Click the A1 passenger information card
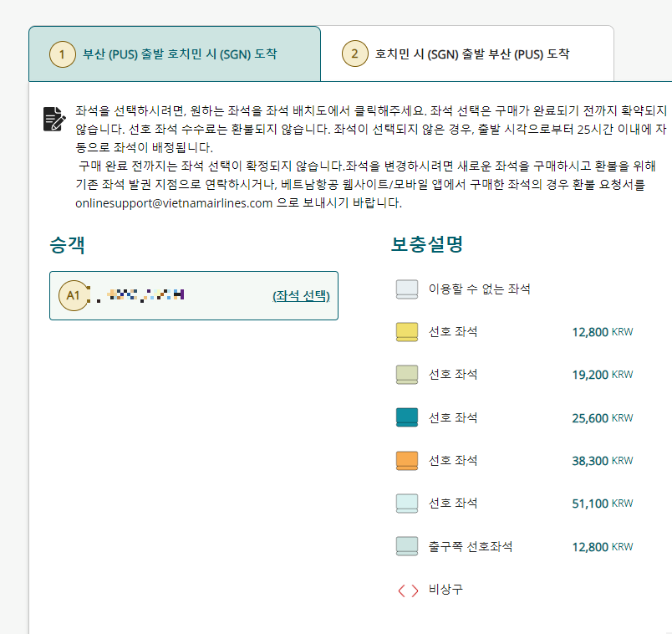Screen dimensions: 672x634 193,296
